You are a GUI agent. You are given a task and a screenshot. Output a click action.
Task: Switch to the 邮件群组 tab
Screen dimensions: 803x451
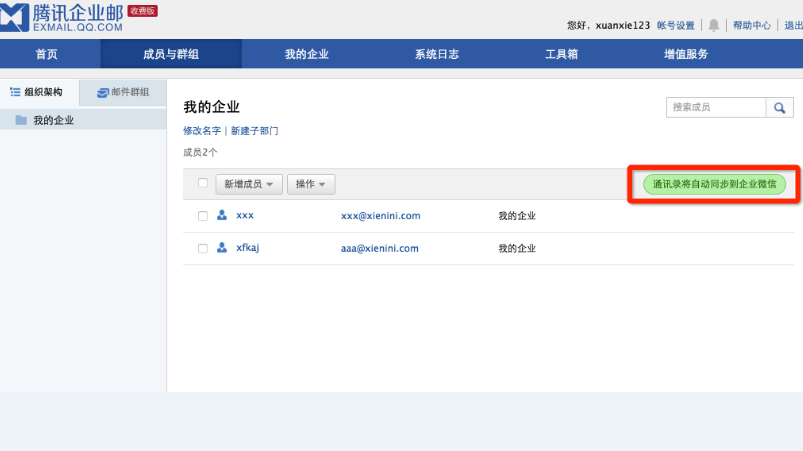(123, 92)
